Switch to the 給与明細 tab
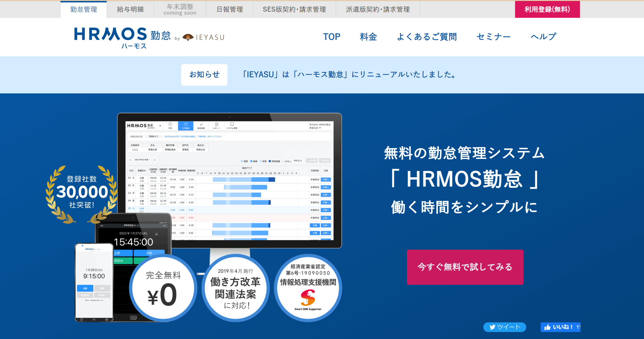The width and height of the screenshot is (644, 339). pyautogui.click(x=130, y=9)
